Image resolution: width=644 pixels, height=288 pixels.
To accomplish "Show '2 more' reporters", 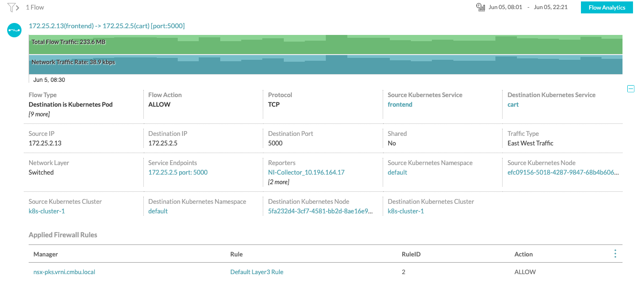I will click(x=279, y=182).
